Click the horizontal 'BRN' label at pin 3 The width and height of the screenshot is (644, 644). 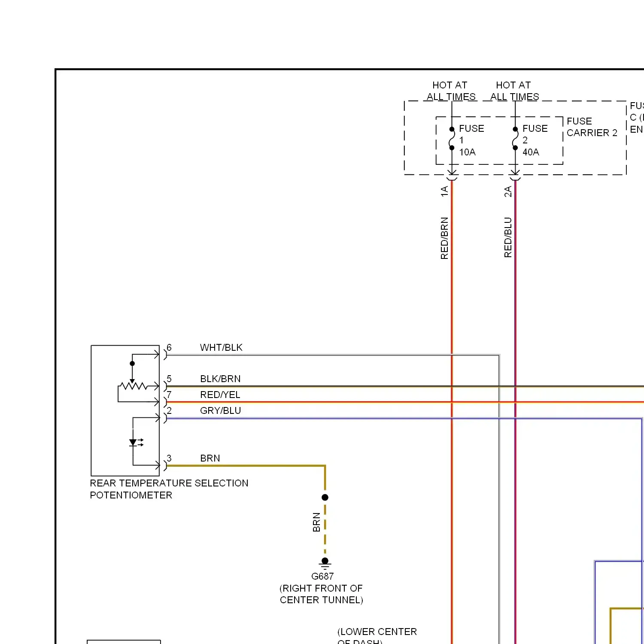(210, 458)
